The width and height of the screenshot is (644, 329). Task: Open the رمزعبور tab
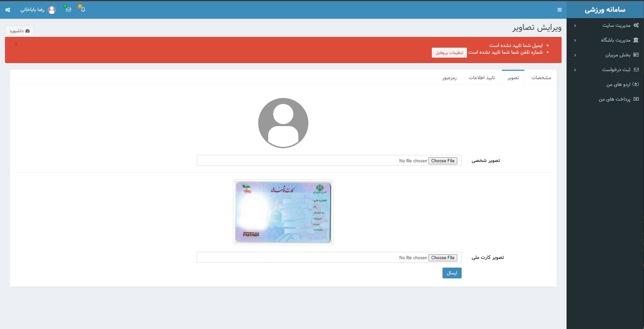pos(449,78)
